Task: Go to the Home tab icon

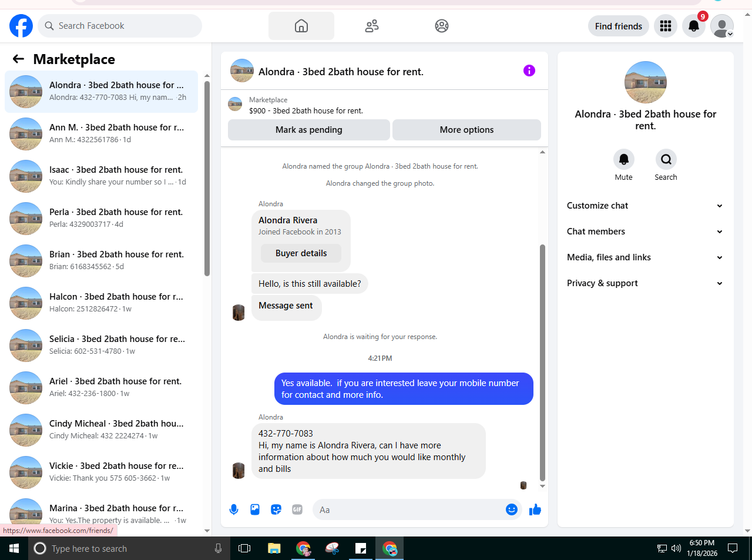Action: pos(301,26)
